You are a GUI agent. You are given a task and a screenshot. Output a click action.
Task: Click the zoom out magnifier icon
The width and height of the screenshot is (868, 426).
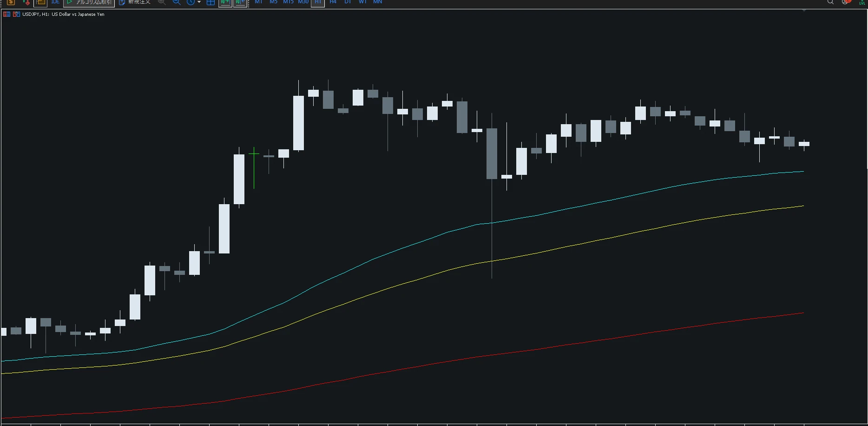[177, 2]
